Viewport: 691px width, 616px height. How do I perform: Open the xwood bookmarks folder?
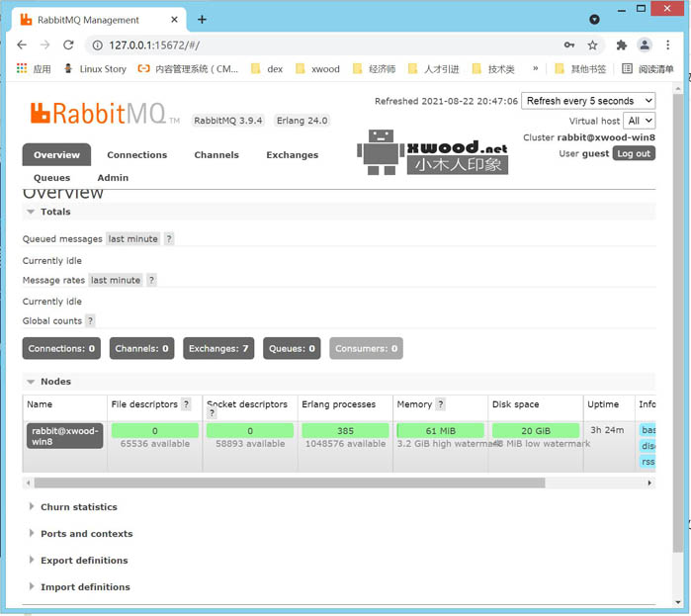point(317,69)
